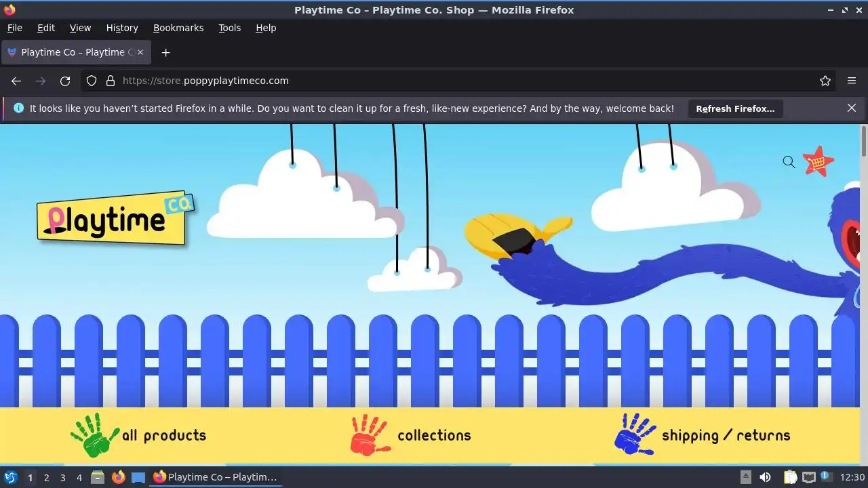This screenshot has width=868, height=488.
Task: Open the Firefox hamburger application menu
Action: tap(852, 81)
